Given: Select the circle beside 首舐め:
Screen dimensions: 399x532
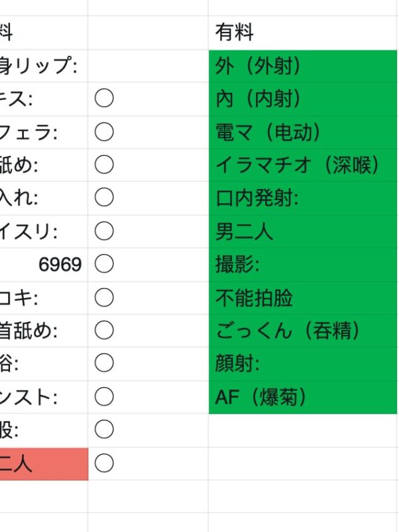Looking at the screenshot, I should tap(104, 331).
